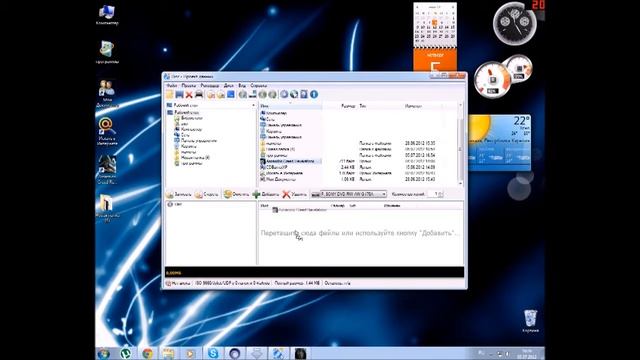Screen dimensions: 640x360
Task: Click the weather gadget showing 22°
Action: [x=499, y=142]
